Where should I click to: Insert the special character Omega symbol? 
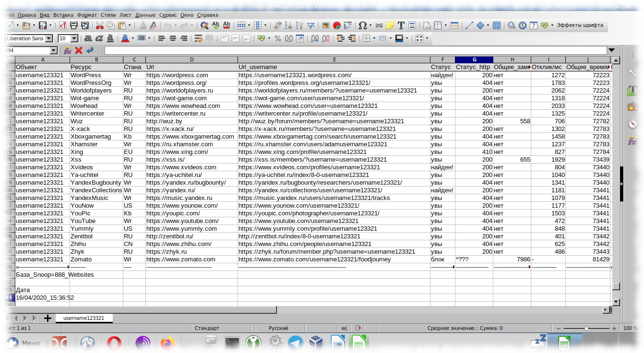point(362,25)
